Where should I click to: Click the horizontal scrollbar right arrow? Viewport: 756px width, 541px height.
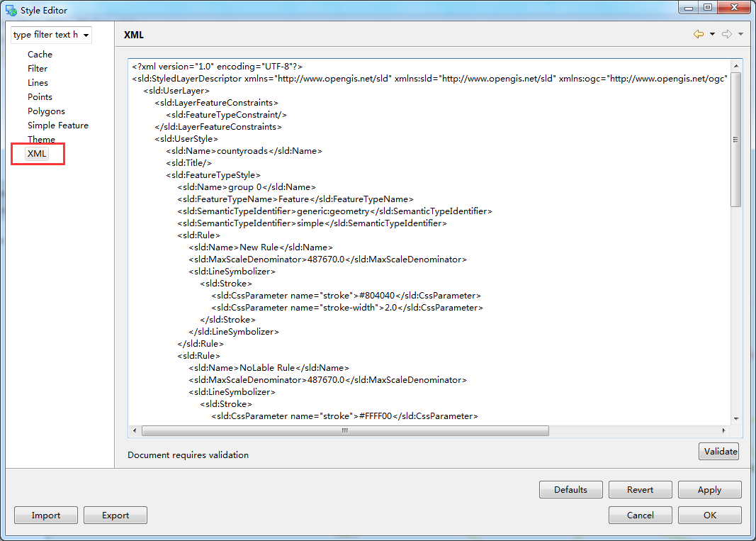click(x=723, y=430)
